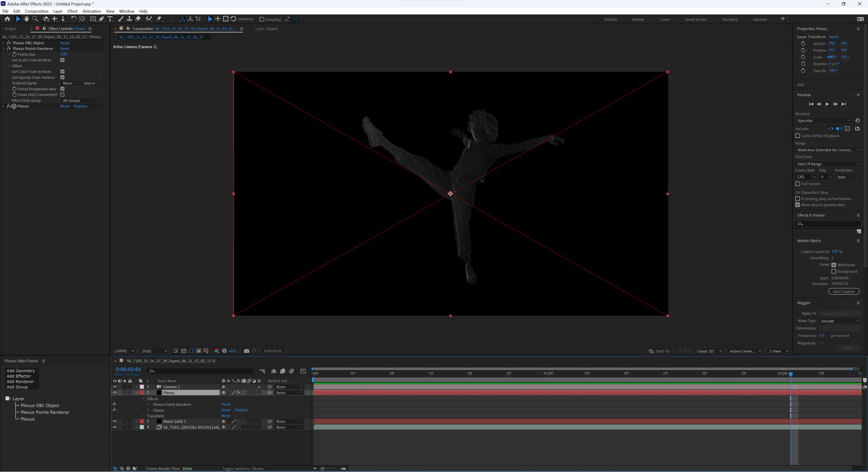Select the Pen tool
The height and width of the screenshot is (472, 868).
[x=101, y=19]
